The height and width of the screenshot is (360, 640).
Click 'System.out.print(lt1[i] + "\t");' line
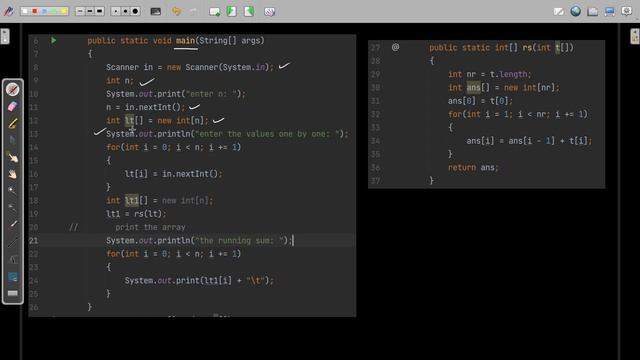tap(199, 280)
